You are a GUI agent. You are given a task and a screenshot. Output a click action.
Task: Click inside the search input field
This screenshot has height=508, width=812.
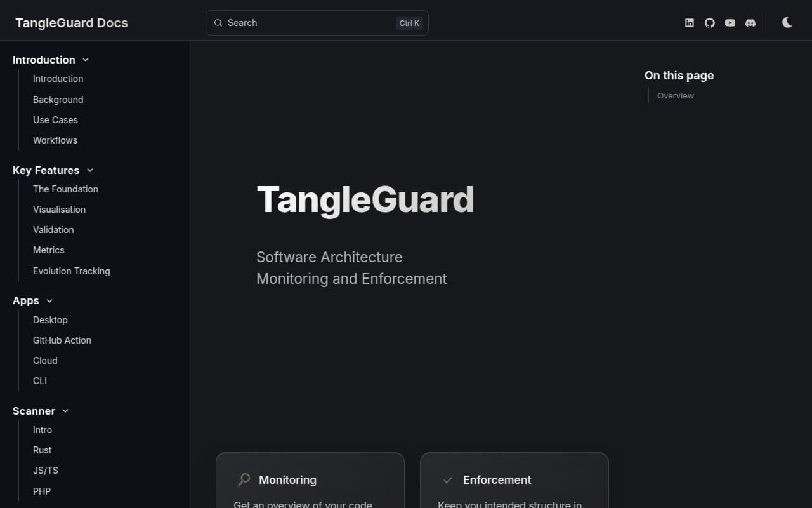(304, 23)
